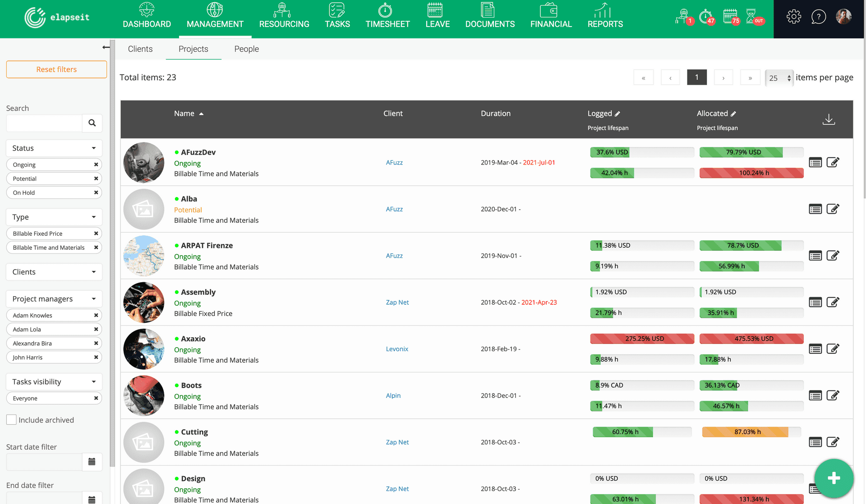The image size is (866, 504).
Task: Click the Reset filters button
Action: tap(56, 69)
